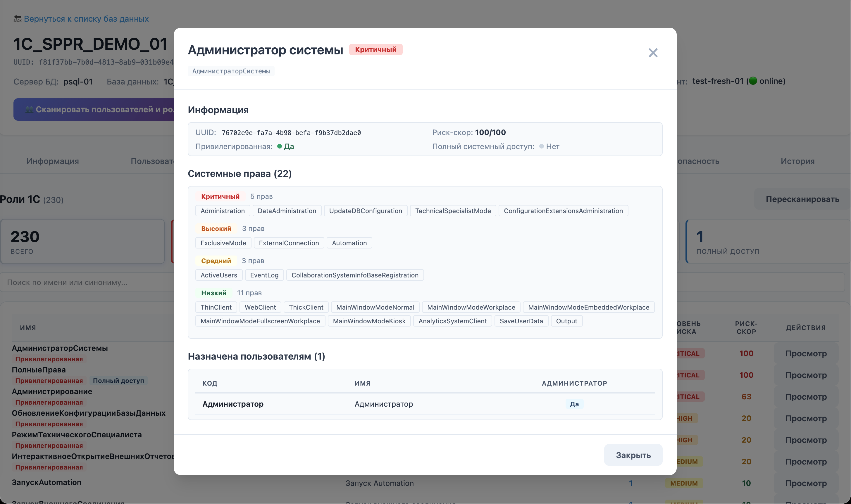Focus the search by name or synonym field
Image resolution: width=851 pixels, height=504 pixels.
(85, 282)
